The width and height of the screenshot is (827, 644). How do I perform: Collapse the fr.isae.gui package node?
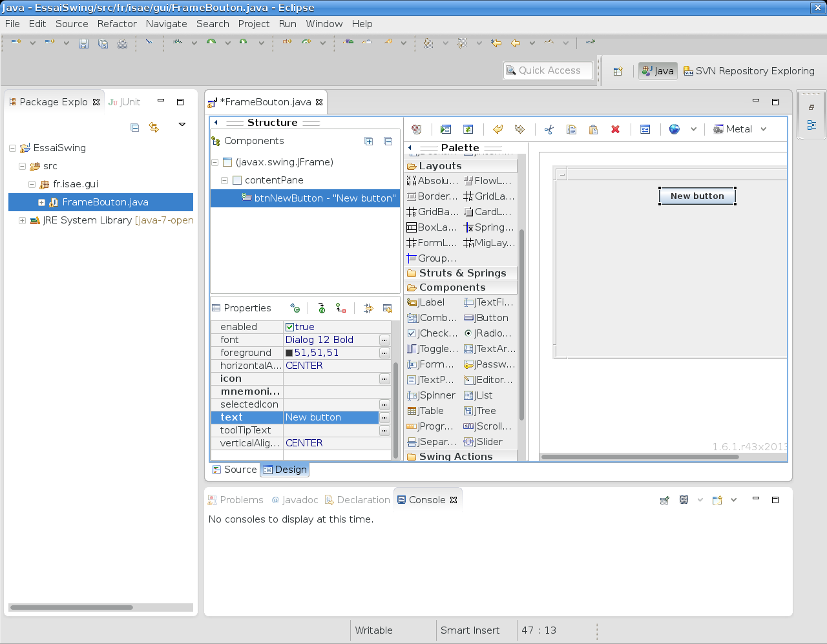32,184
